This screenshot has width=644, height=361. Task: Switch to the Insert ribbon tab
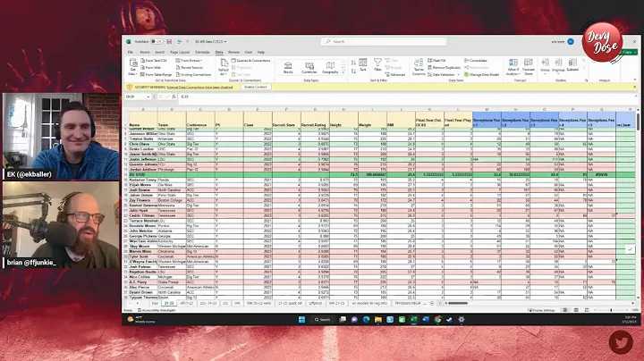click(160, 52)
